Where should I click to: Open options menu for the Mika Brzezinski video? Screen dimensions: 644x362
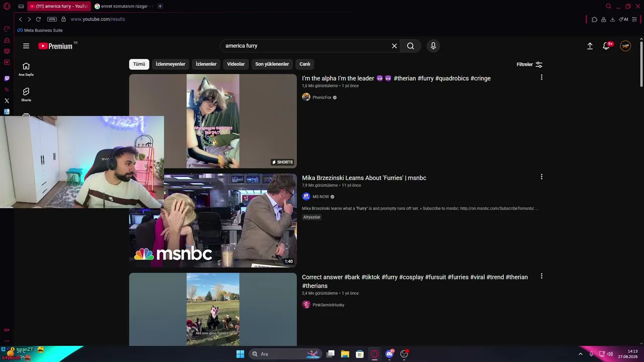click(x=541, y=177)
